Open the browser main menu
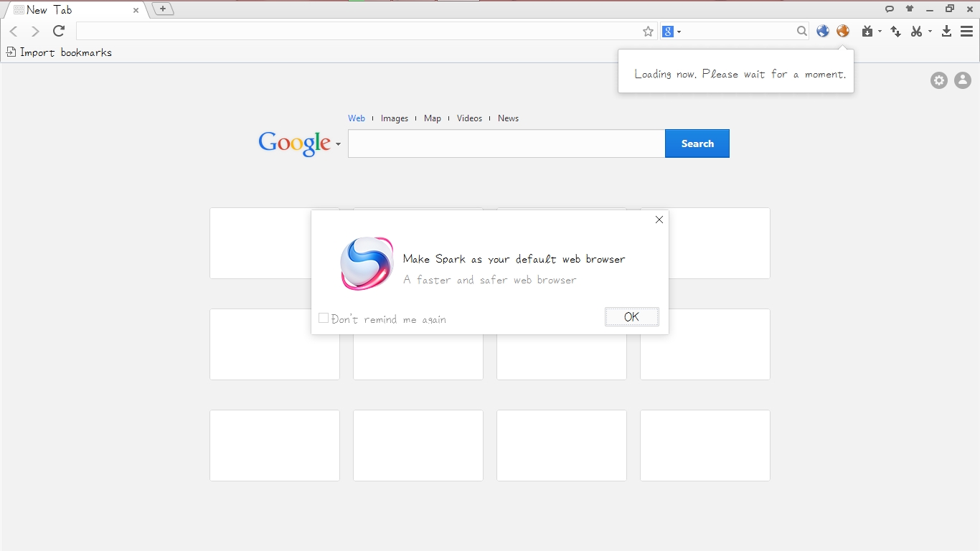 [x=966, y=31]
